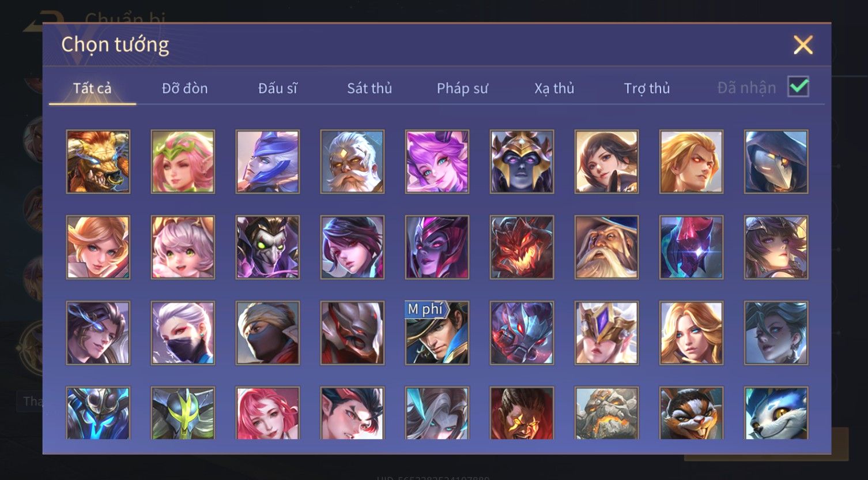The image size is (868, 480).
Task: Choose the red fiery demon hero portrait
Action: click(x=522, y=247)
